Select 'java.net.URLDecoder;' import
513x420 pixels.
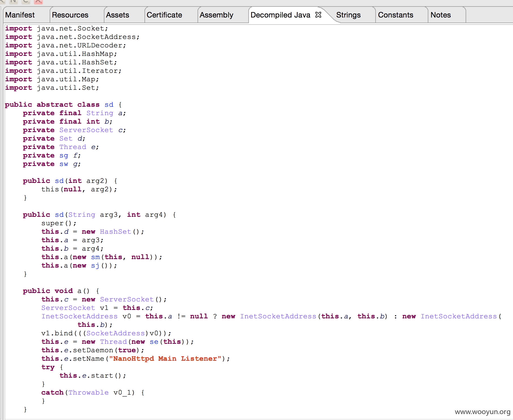pyautogui.click(x=82, y=45)
